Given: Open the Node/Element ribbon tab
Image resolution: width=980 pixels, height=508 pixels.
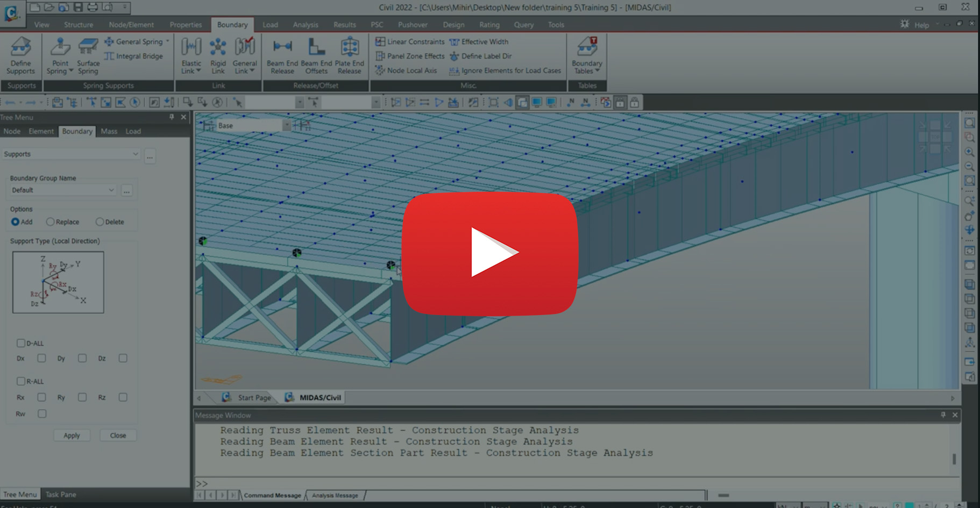Looking at the screenshot, I should point(131,25).
